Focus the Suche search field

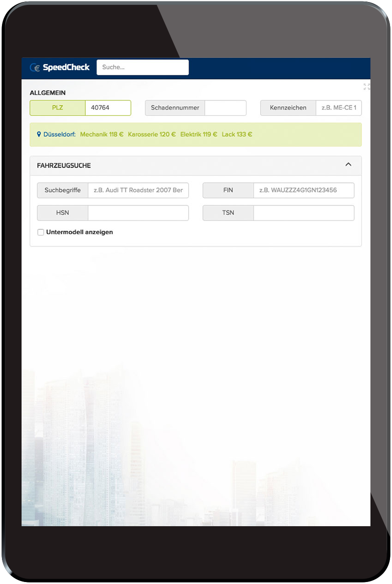(x=143, y=68)
